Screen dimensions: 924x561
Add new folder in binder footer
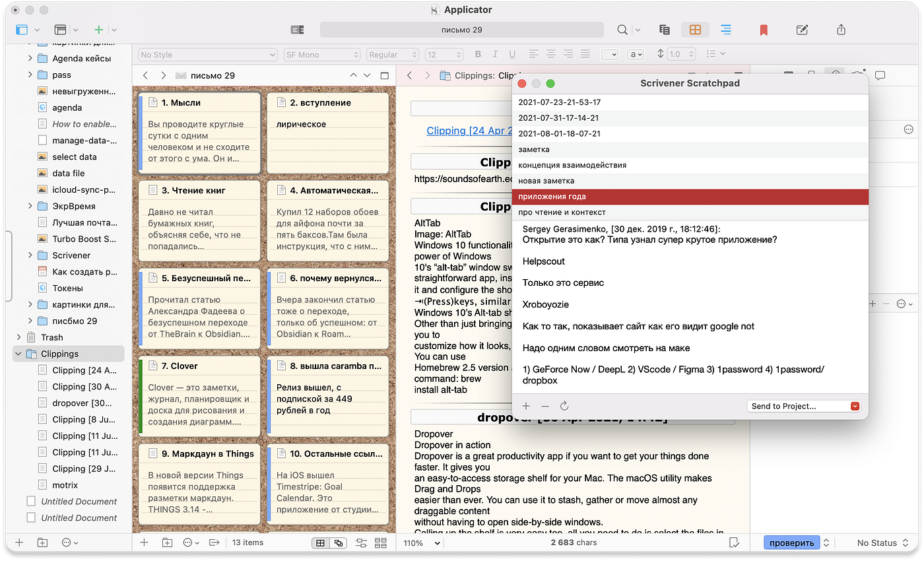(x=42, y=543)
